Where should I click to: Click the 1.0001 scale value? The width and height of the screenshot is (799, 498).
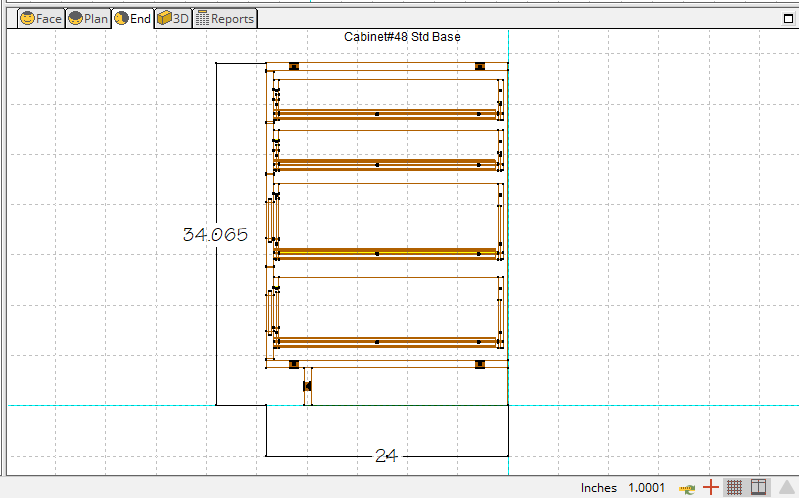[x=646, y=488]
